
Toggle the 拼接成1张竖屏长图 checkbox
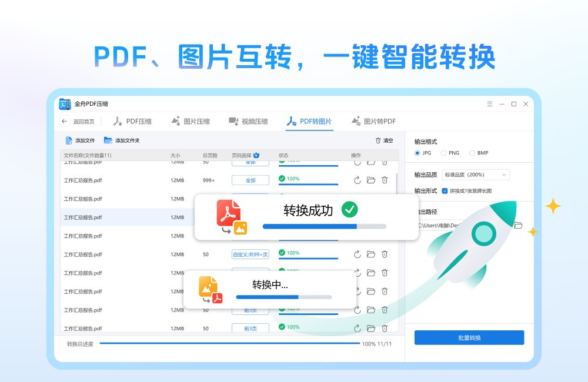(445, 191)
